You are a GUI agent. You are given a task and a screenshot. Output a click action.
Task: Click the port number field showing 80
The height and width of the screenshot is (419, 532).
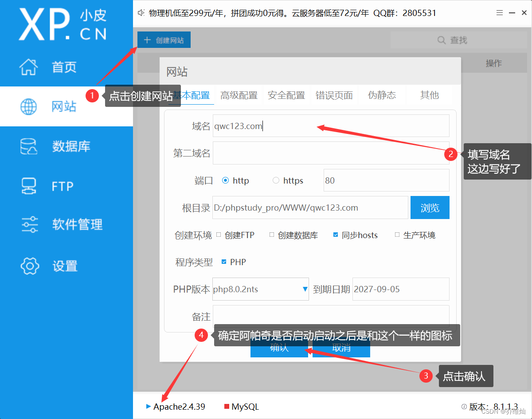click(387, 180)
